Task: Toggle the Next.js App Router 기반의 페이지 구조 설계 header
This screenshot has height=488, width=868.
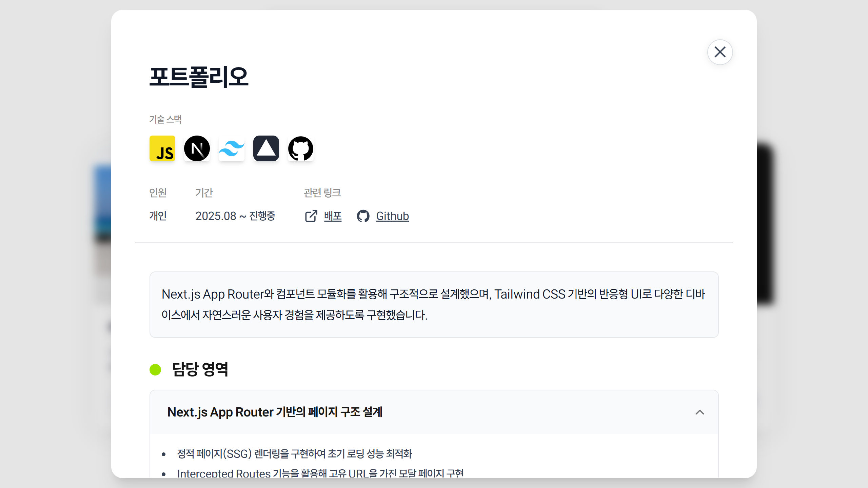Action: coord(275,412)
